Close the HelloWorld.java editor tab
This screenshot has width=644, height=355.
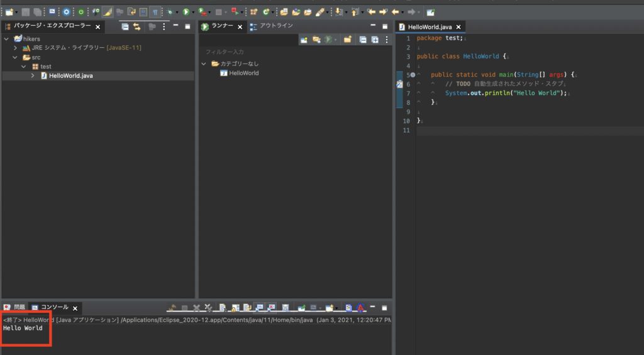point(458,27)
